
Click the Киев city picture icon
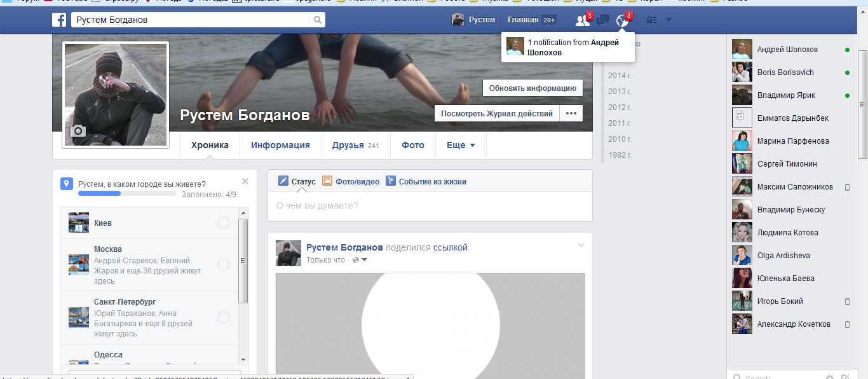pyautogui.click(x=79, y=223)
